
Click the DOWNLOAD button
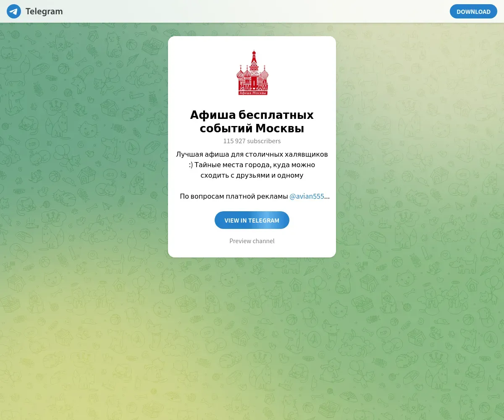point(473,11)
